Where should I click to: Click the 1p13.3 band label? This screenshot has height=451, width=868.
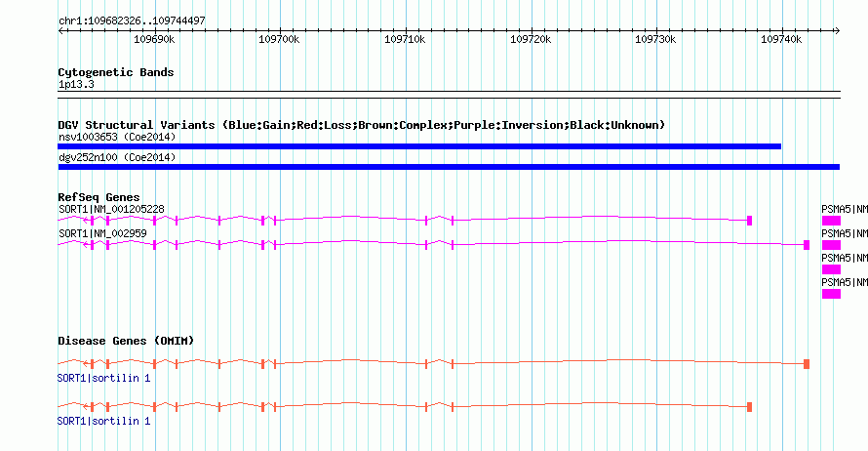pyautogui.click(x=76, y=84)
